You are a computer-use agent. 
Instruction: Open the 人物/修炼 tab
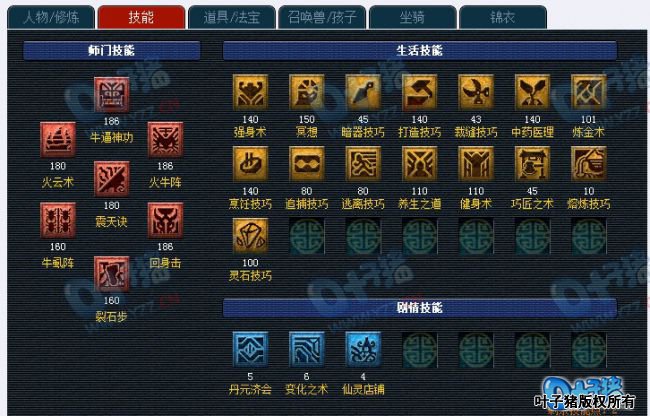[x=51, y=17]
